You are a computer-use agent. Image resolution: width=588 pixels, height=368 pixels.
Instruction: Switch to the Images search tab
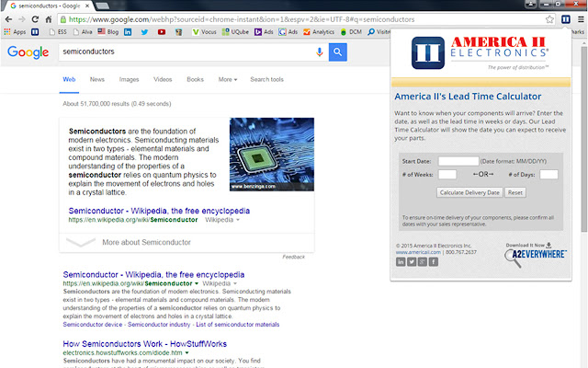(130, 80)
